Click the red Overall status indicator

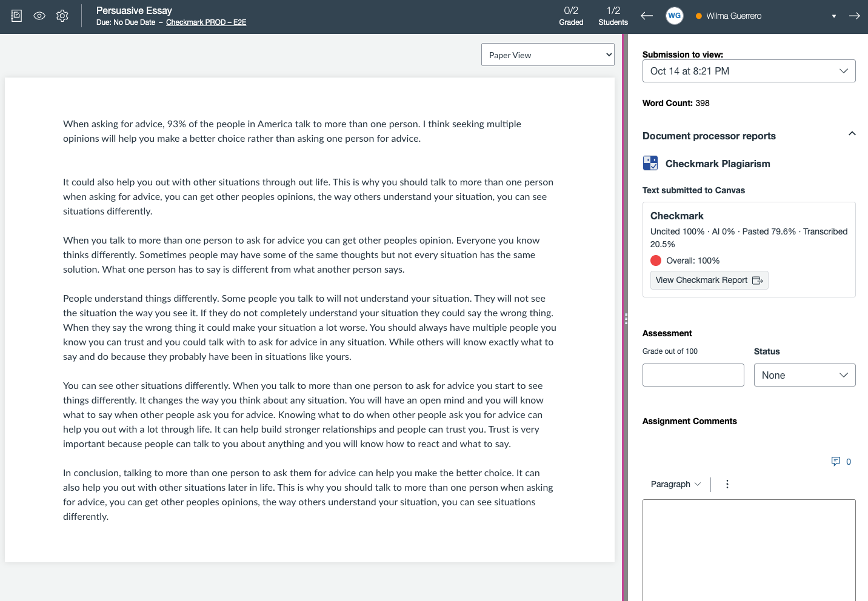point(656,261)
